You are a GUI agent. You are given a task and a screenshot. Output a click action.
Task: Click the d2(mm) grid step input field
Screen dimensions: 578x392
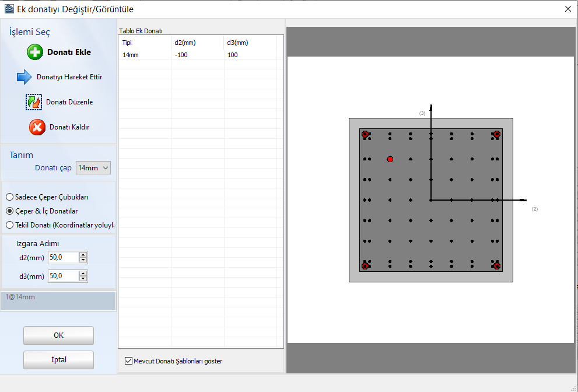(63, 258)
